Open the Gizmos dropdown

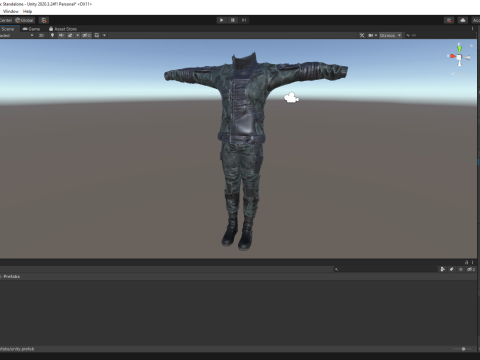tap(390, 35)
